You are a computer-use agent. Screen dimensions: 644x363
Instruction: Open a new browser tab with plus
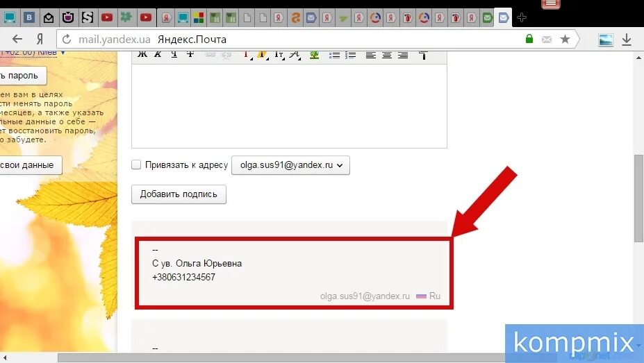522,17
